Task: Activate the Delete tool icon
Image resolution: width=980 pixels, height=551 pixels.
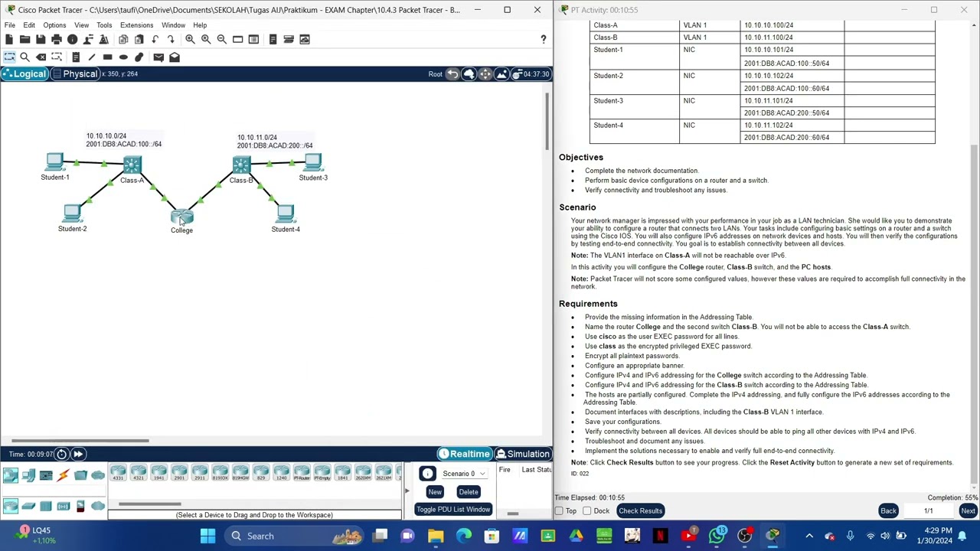Action: 41,57
